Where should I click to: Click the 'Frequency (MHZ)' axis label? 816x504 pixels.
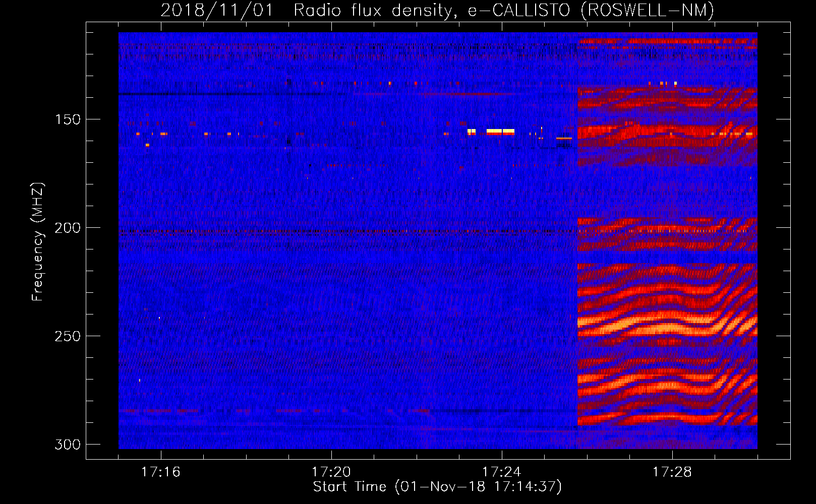click(38, 242)
